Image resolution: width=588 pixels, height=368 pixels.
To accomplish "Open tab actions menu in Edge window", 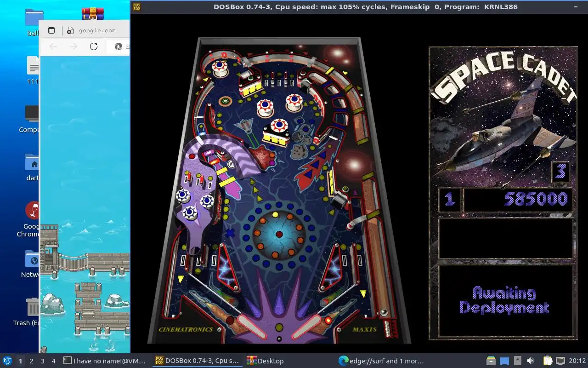I will 51,30.
